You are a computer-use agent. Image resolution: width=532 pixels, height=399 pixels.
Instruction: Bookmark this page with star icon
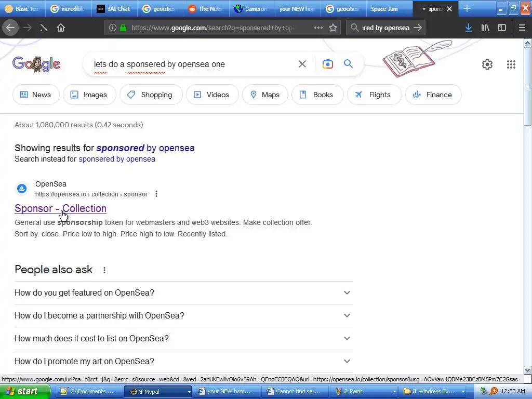point(333,28)
